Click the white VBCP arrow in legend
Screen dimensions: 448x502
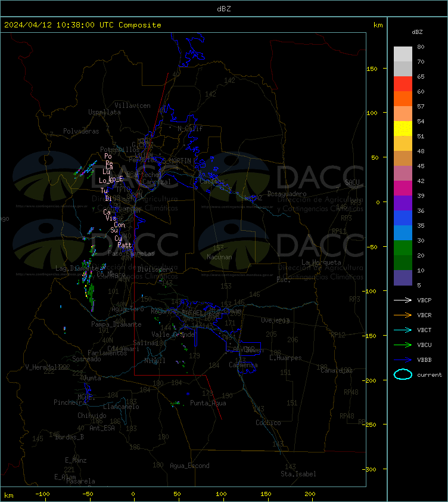click(x=403, y=300)
